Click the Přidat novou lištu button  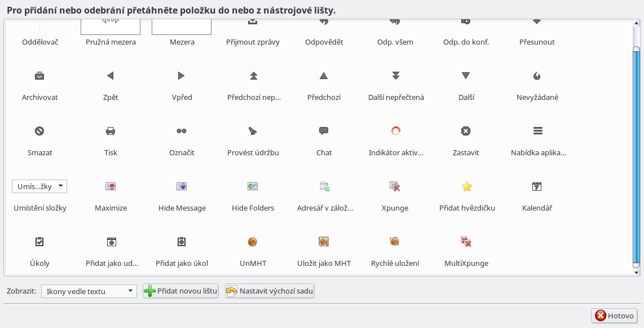click(x=180, y=291)
